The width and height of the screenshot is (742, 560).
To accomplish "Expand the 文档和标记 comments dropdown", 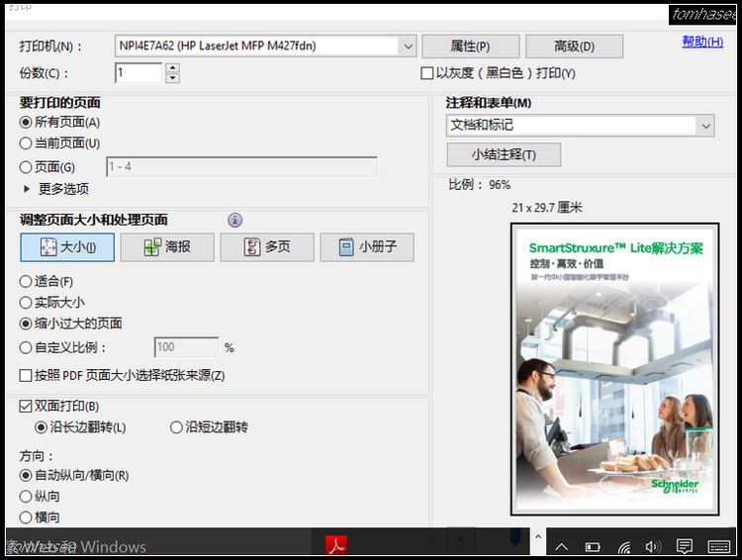I will [x=704, y=126].
